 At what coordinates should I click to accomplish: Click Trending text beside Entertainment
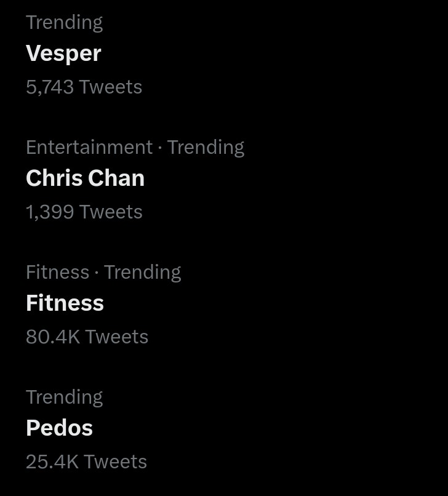click(x=206, y=148)
